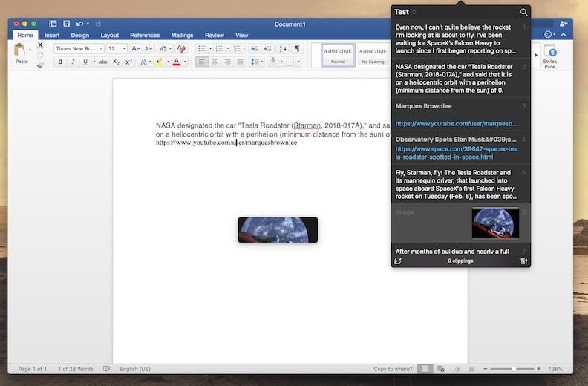Screen dimensions: 588x386
Task: Toggle Italic text formatting
Action: pos(73,62)
